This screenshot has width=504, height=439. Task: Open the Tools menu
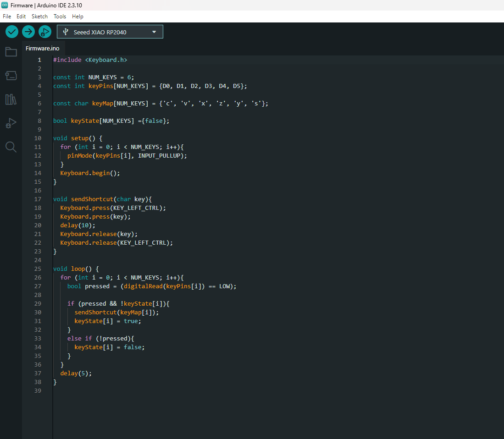[60, 16]
